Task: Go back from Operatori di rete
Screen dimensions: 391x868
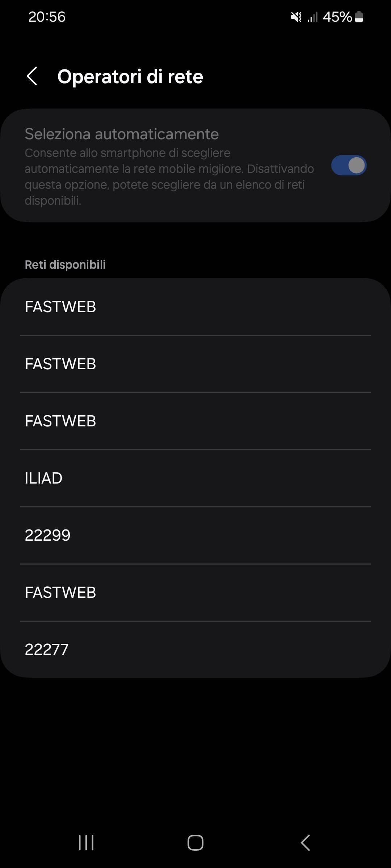Action: pyautogui.click(x=32, y=76)
